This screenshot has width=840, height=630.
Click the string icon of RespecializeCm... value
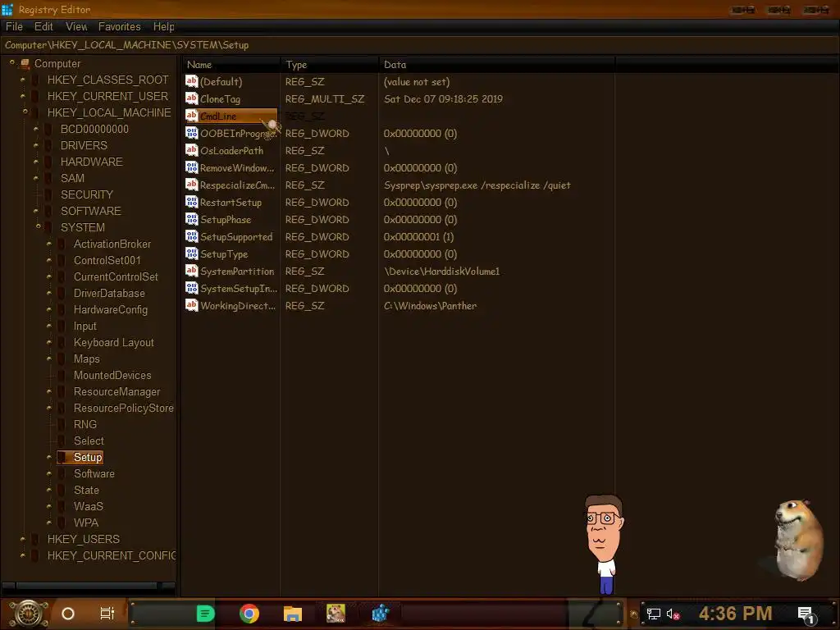[191, 185]
